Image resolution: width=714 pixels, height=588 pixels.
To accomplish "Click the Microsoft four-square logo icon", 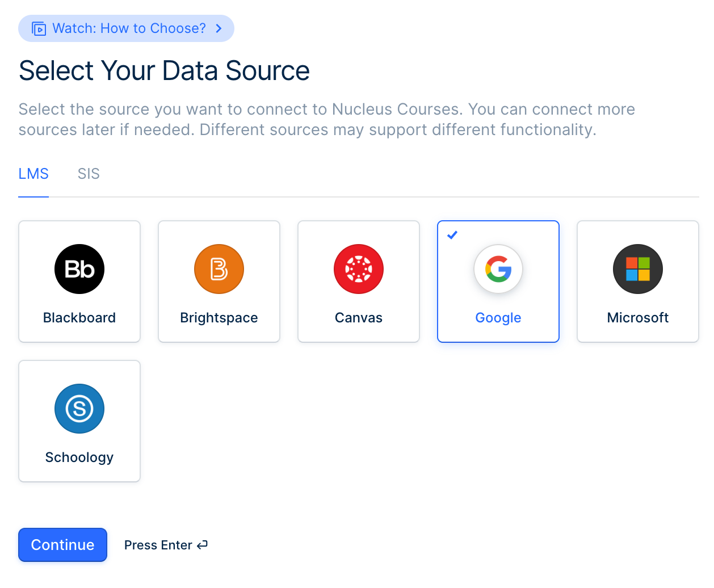I will [638, 269].
